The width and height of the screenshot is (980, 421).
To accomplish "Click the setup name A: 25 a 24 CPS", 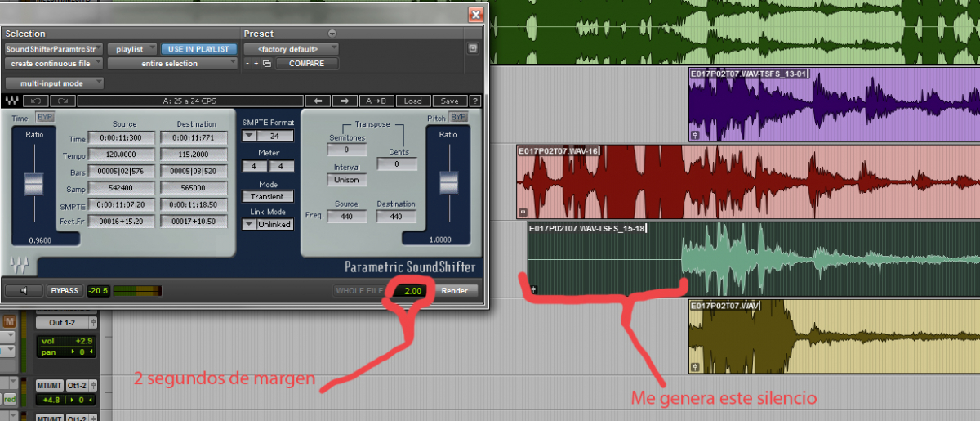I will [x=189, y=101].
